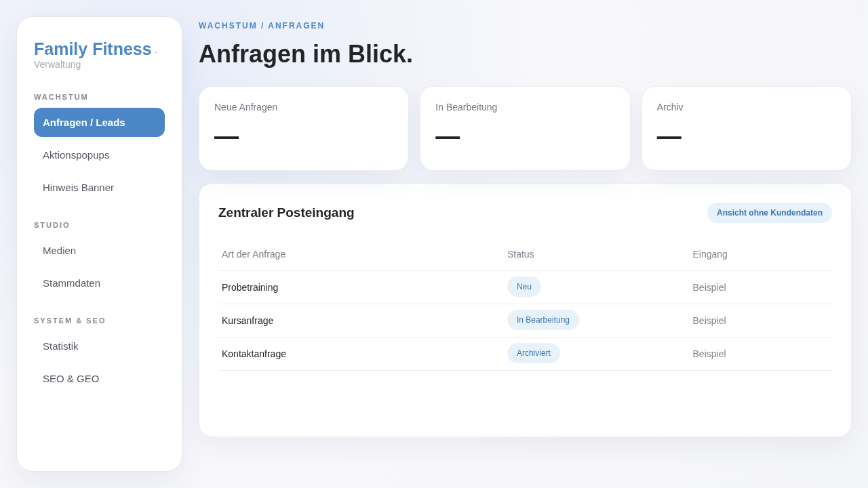This screenshot has width=868, height=488.
Task: Select Medien in the Studio group
Action: [99, 250]
